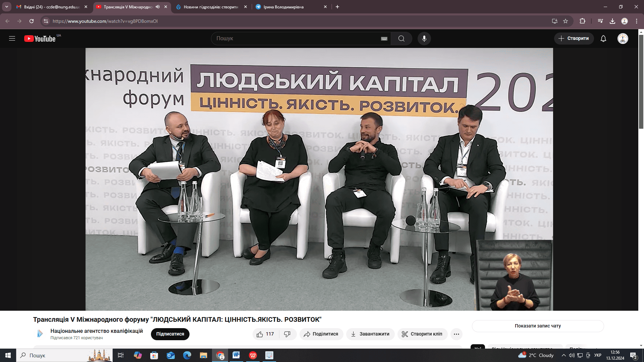644x362 pixels.
Task: Bookmark this page with star icon
Action: 566,21
